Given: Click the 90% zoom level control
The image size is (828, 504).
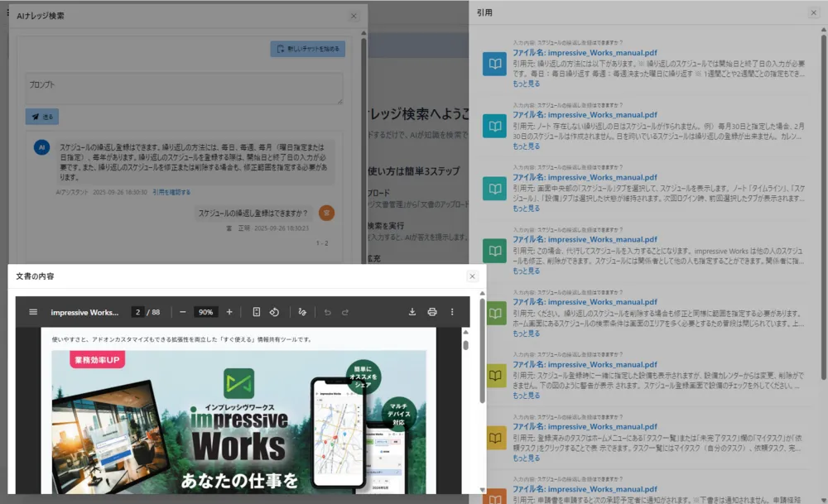Looking at the screenshot, I should [205, 311].
